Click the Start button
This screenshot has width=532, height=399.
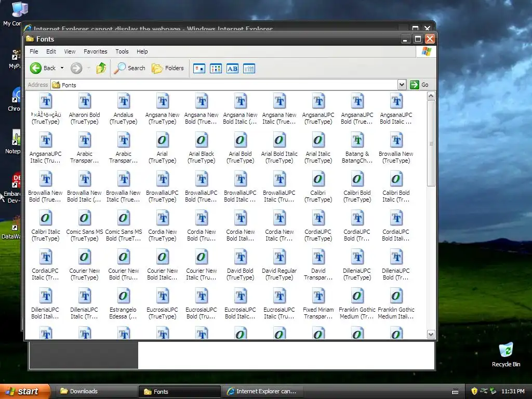click(x=24, y=392)
